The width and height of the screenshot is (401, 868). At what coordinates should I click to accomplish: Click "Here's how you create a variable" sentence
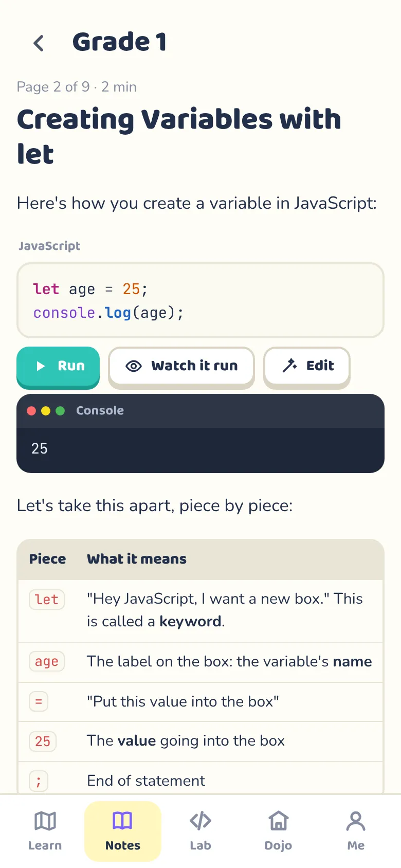coord(197,203)
